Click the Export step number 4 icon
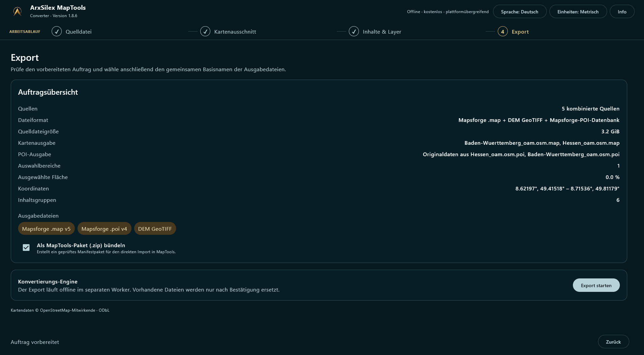 click(x=502, y=32)
